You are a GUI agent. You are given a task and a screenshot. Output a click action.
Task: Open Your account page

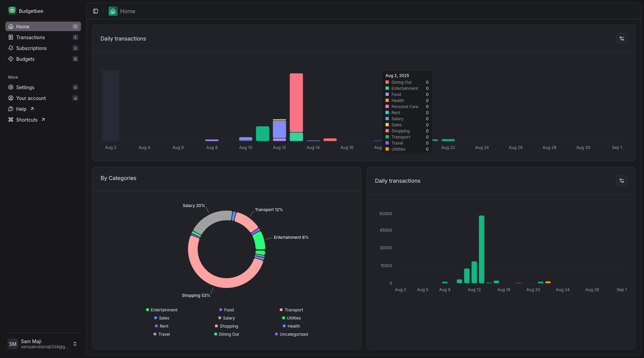click(x=31, y=98)
